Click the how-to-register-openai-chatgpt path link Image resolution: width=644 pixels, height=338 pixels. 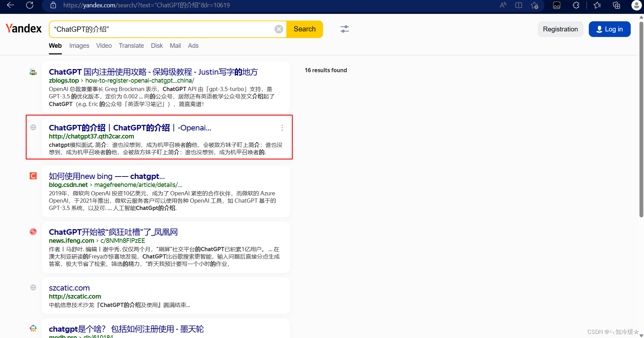140,81
